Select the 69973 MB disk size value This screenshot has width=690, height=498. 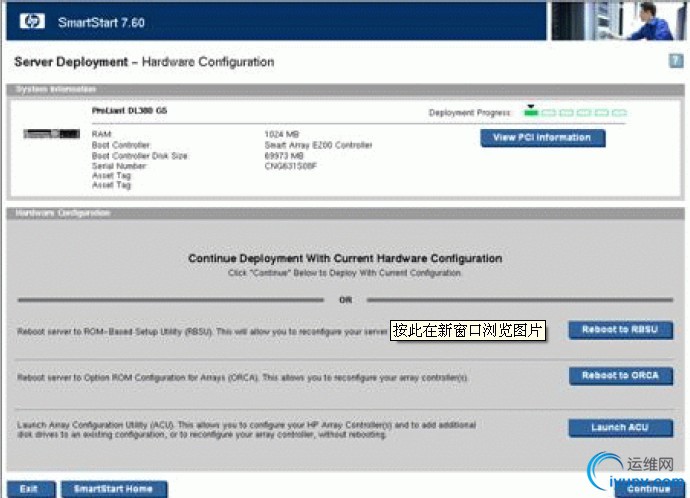click(x=284, y=155)
